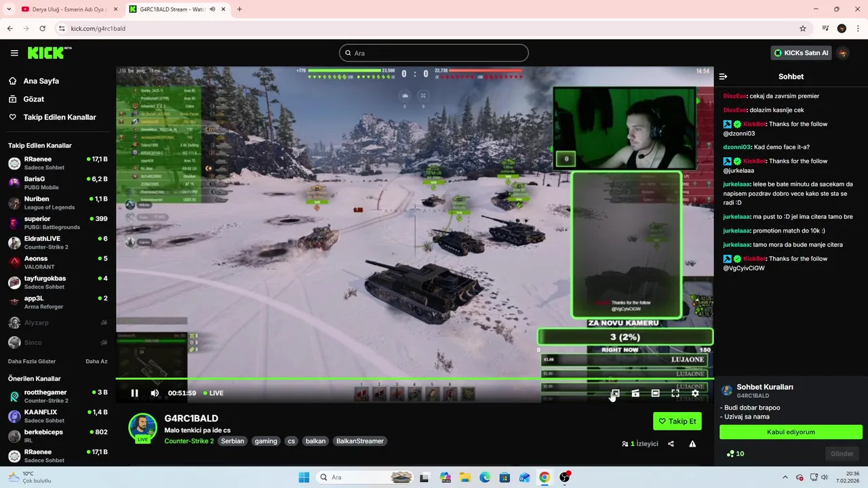
Task: Toggle theater mode
Action: [x=655, y=393]
